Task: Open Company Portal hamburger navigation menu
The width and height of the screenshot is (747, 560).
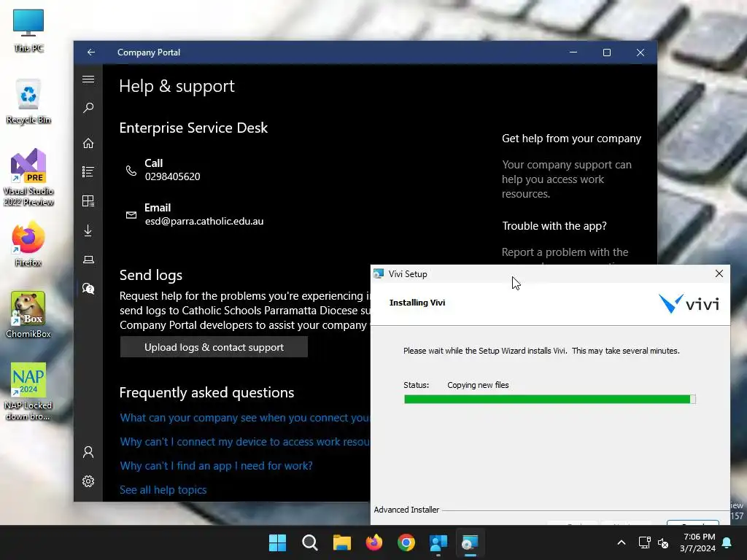Action: click(x=88, y=79)
